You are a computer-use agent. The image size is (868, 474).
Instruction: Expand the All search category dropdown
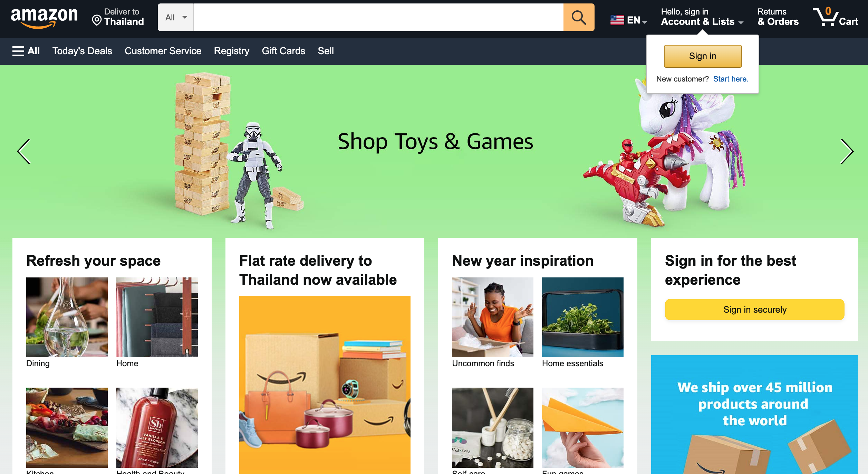tap(175, 17)
